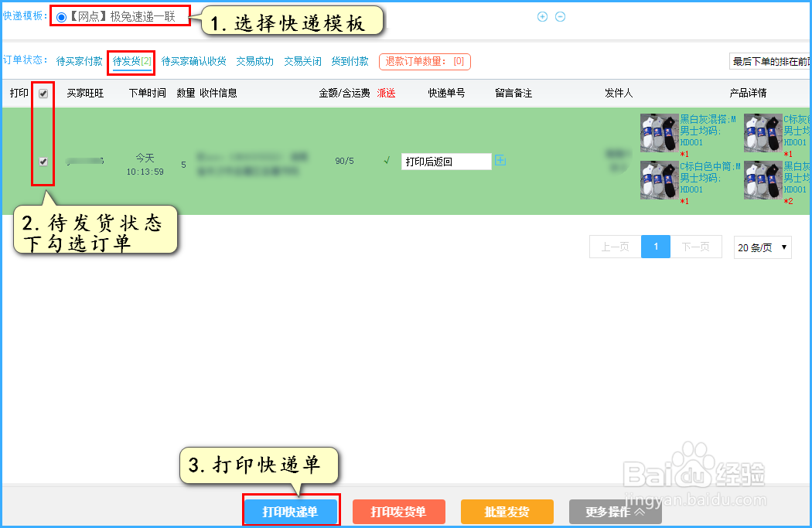The width and height of the screenshot is (812, 528).
Task: Select the 【网点】极兔速递一联 template radio button
Action: pos(61,15)
